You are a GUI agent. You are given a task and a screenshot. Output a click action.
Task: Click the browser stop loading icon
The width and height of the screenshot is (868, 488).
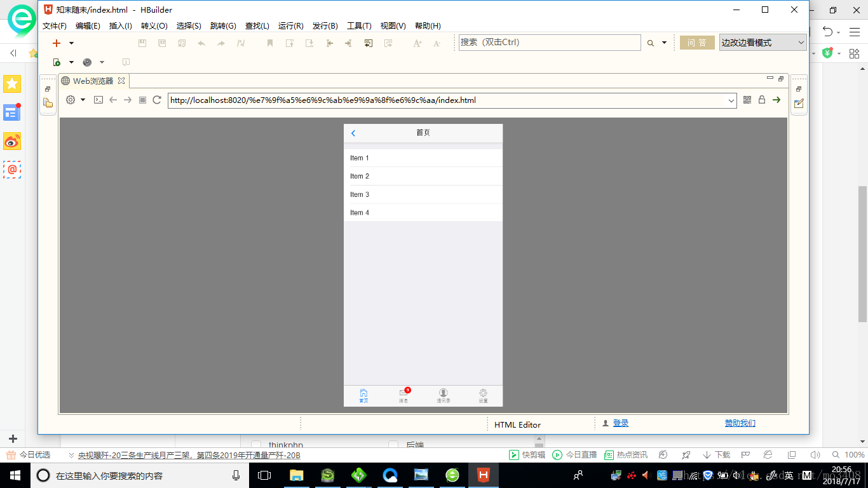pyautogui.click(x=142, y=100)
